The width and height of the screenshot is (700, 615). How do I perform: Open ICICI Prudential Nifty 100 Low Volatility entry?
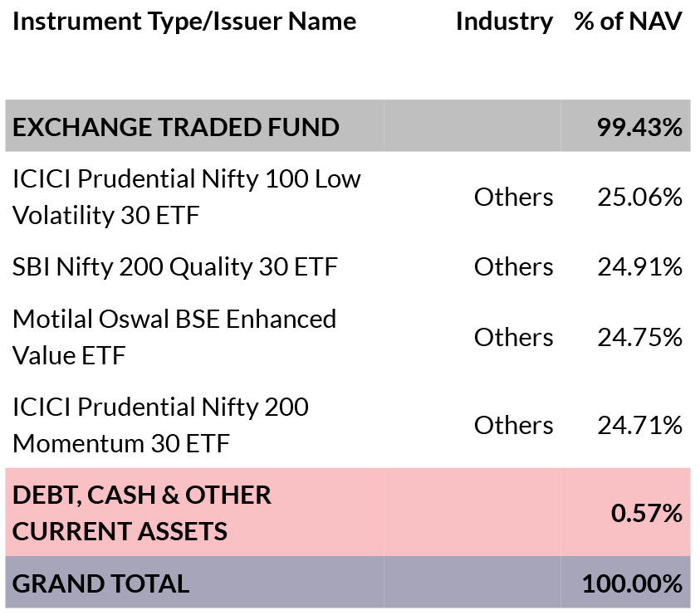187,197
